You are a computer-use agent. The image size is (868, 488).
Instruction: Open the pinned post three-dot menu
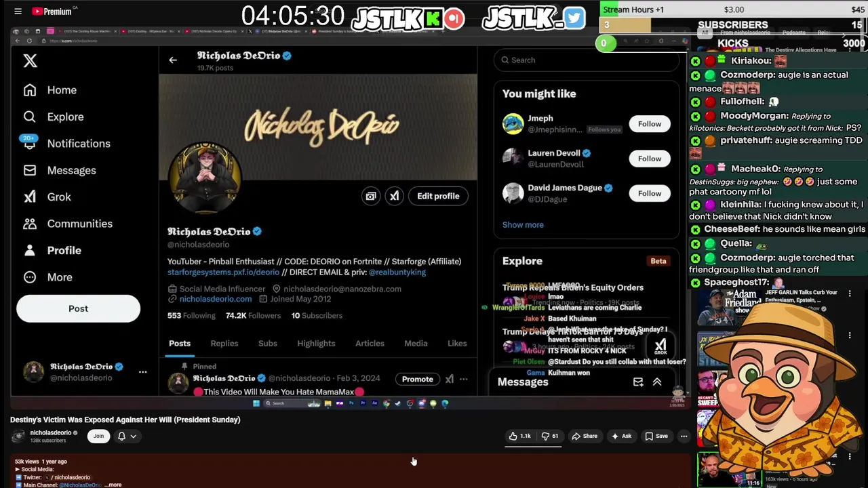(x=464, y=379)
